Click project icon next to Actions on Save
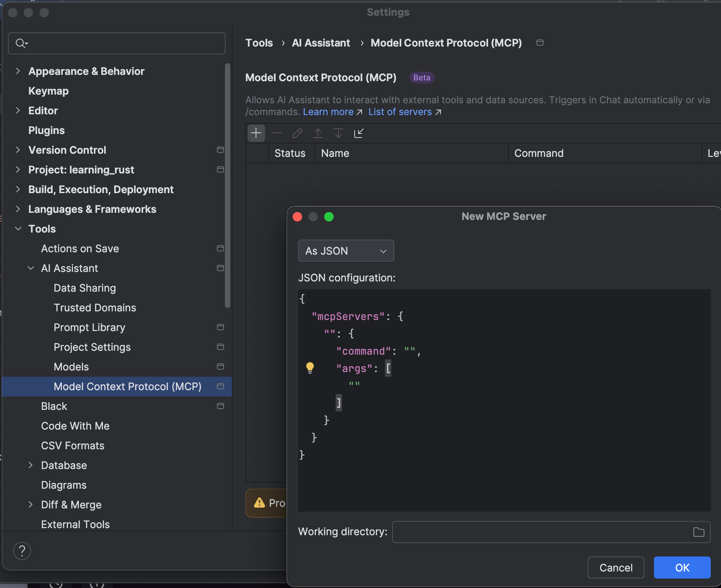The width and height of the screenshot is (721, 588). (220, 248)
